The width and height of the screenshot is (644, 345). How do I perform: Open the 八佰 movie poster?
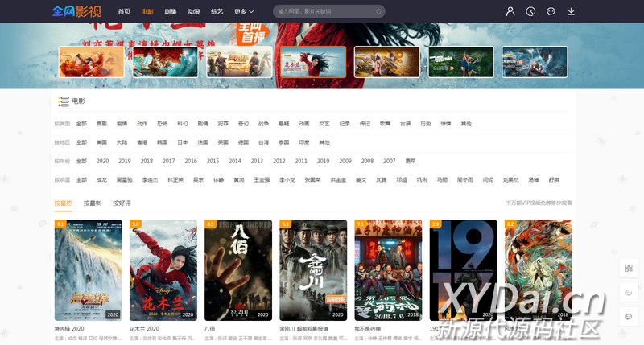pos(238,270)
